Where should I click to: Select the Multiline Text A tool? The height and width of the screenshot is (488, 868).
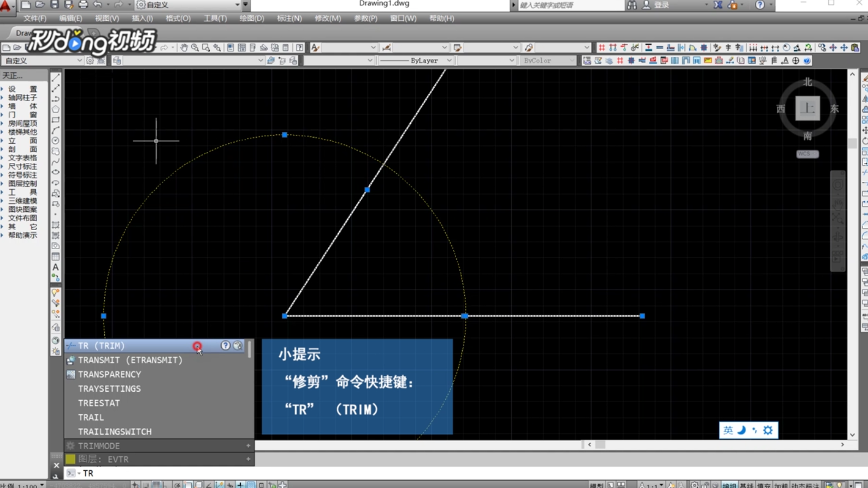(56, 267)
